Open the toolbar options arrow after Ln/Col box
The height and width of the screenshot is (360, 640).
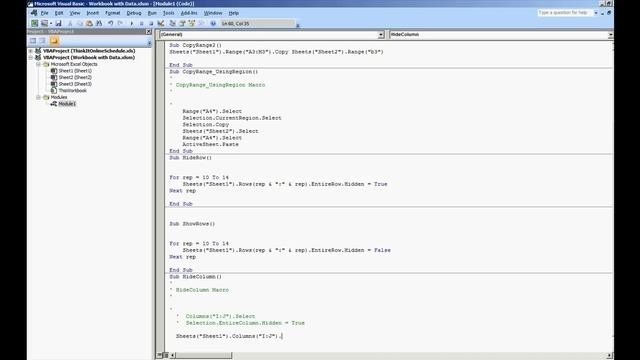(x=298, y=25)
